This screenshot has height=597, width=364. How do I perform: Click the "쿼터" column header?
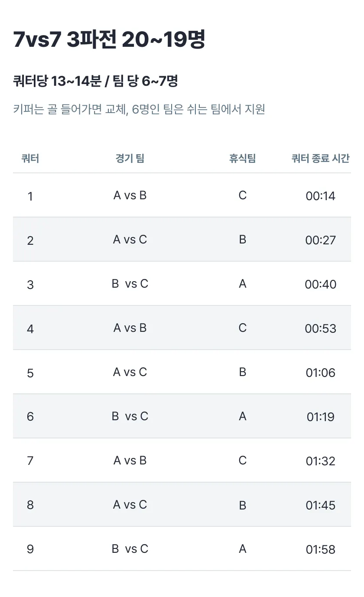click(30, 159)
